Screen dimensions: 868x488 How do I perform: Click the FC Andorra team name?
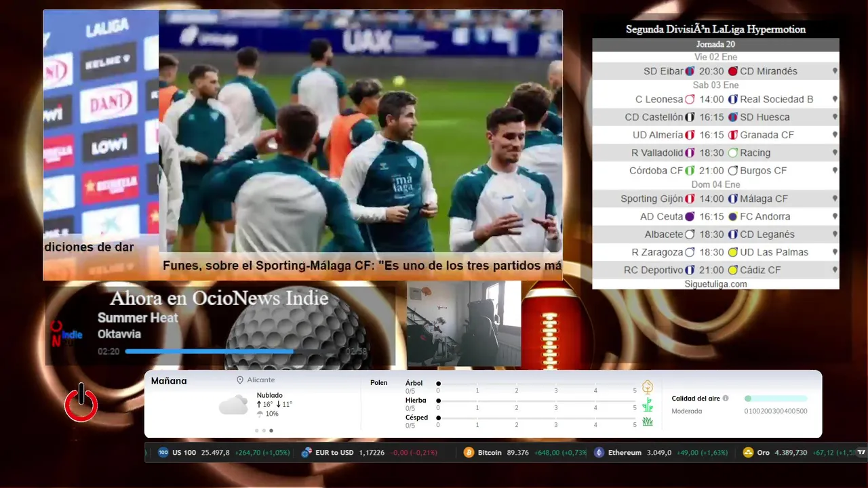(x=765, y=217)
